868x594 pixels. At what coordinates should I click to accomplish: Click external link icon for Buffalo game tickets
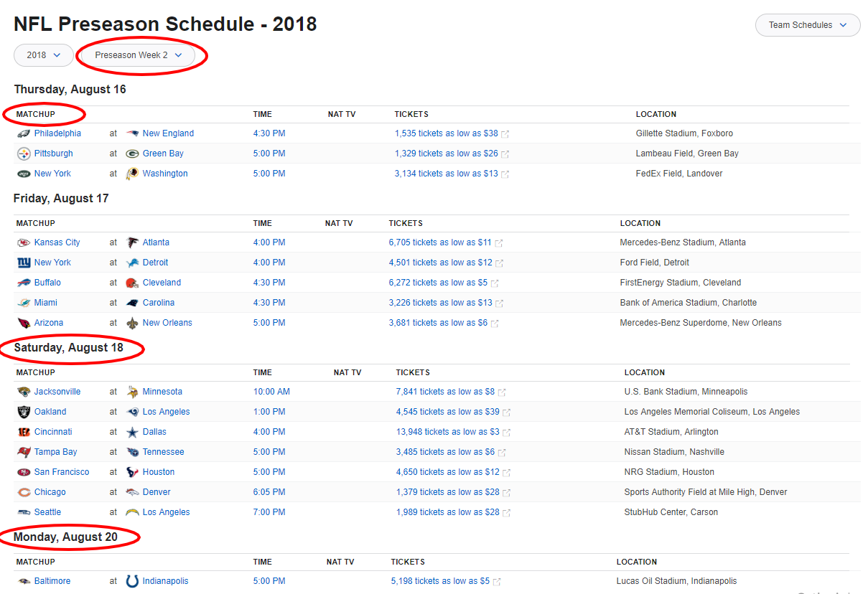[495, 283]
